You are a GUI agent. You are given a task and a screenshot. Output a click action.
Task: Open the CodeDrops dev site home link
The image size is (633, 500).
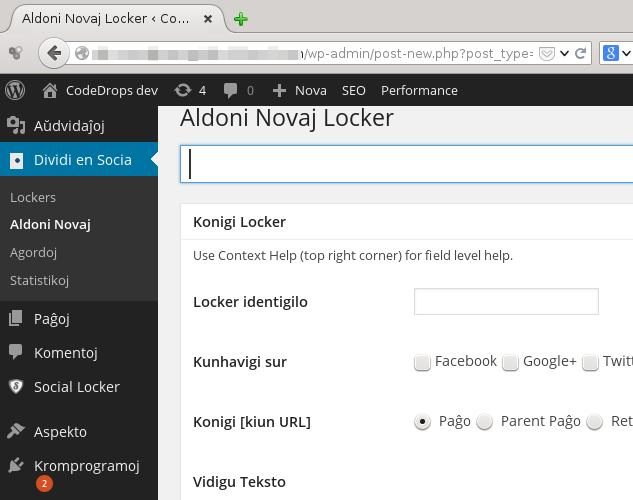click(x=100, y=90)
